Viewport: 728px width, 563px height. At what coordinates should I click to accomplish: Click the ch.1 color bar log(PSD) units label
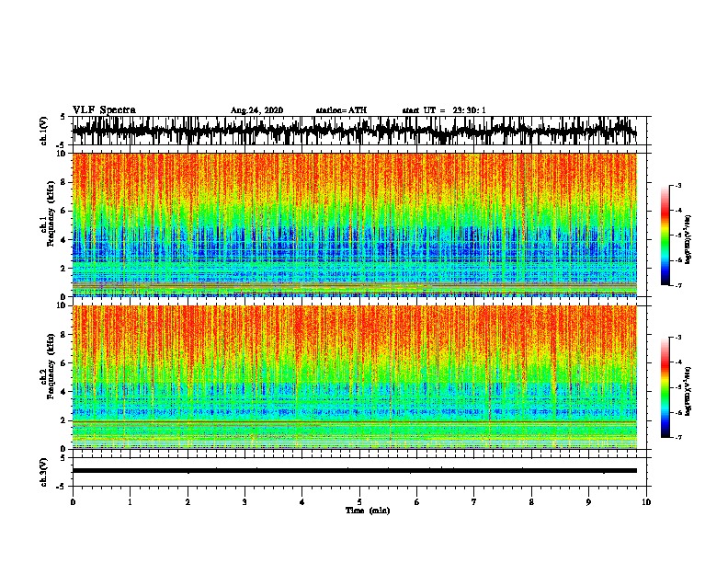coord(688,240)
